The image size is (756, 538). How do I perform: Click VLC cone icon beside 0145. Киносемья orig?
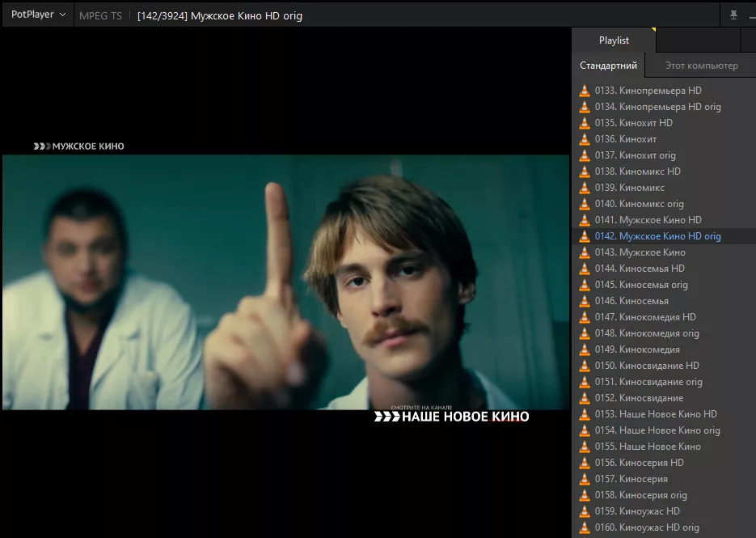(x=585, y=285)
